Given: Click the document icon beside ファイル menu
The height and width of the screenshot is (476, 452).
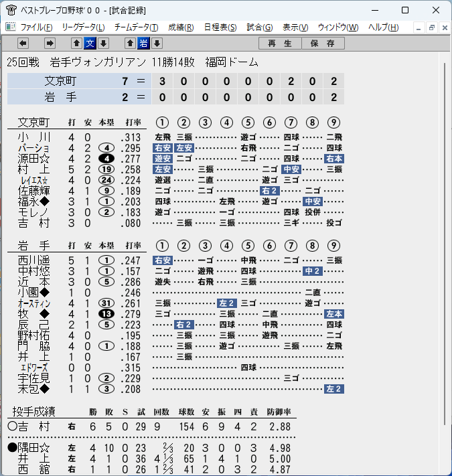Looking at the screenshot, I should [11, 27].
